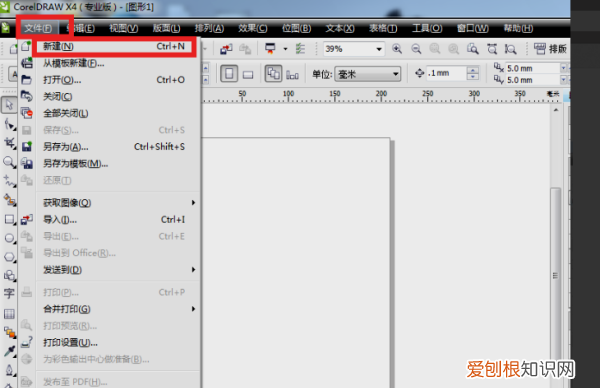
Task: Switch page to portrait orientation
Action: click(x=229, y=73)
